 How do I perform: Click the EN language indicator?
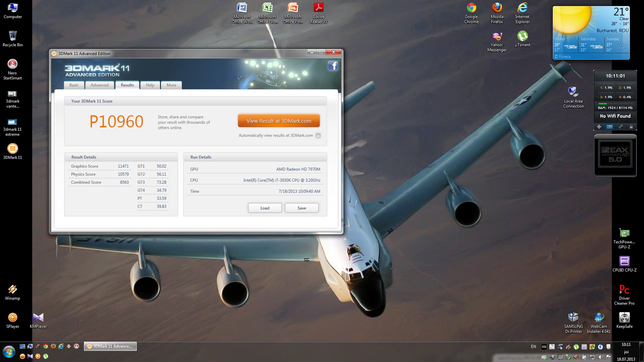click(533, 347)
